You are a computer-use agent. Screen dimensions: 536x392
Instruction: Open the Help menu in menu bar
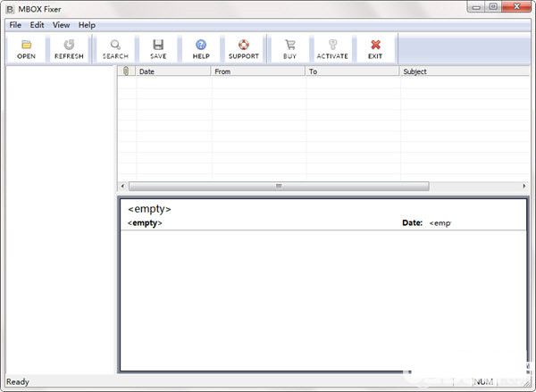click(87, 25)
